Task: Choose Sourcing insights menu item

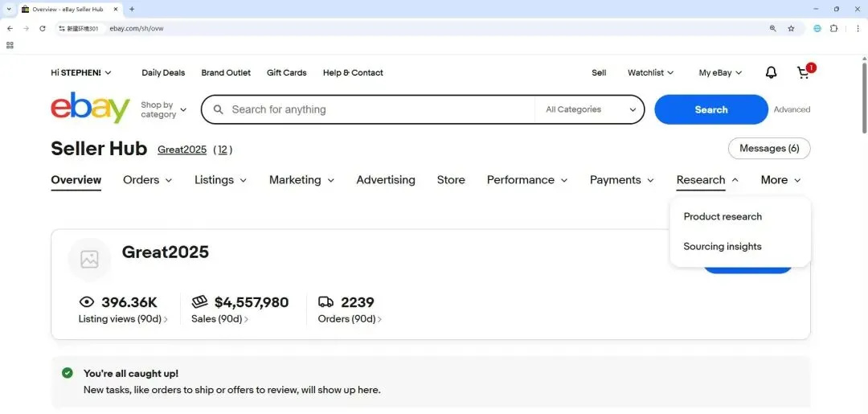Action: pyautogui.click(x=723, y=247)
